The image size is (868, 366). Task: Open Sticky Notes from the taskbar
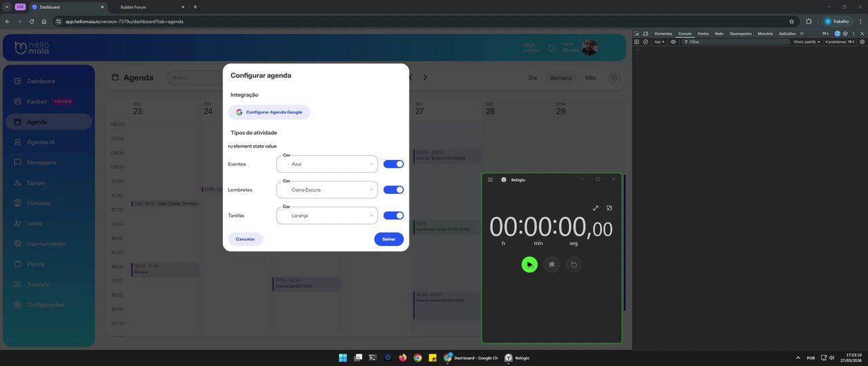433,358
